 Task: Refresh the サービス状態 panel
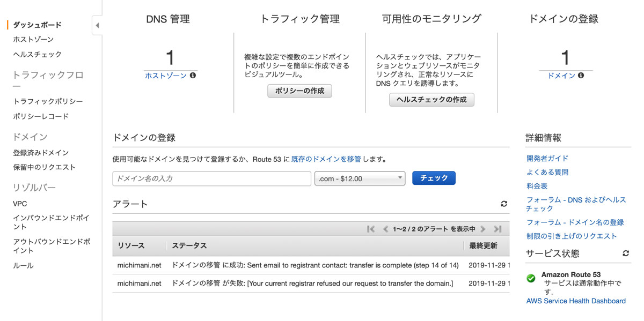[625, 253]
